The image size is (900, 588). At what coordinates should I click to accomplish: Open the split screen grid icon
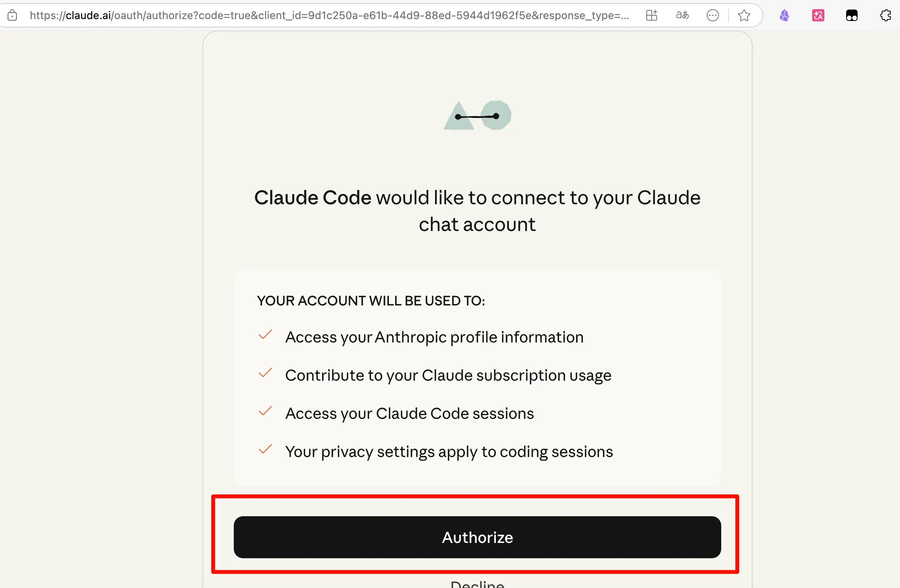tap(651, 15)
